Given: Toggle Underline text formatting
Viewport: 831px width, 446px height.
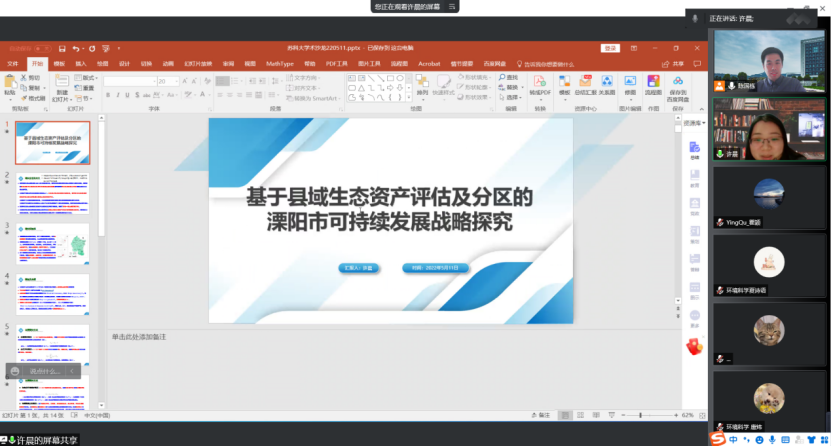Looking at the screenshot, I should point(127,96).
